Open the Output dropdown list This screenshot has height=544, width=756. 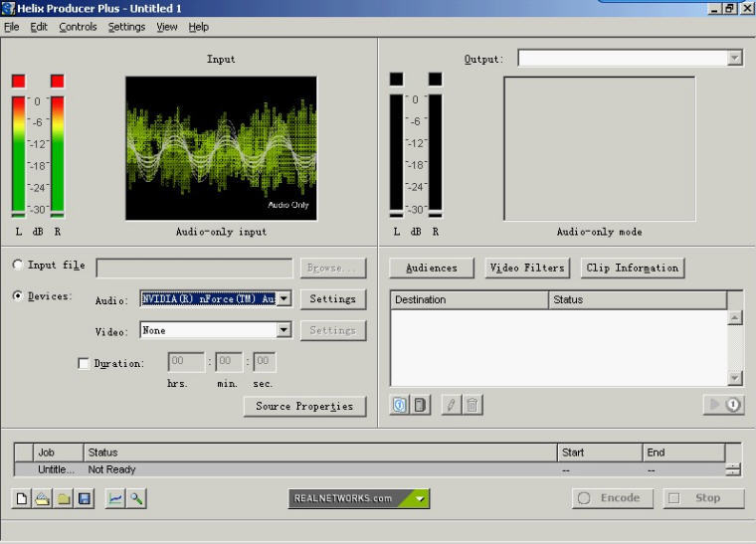(x=734, y=59)
